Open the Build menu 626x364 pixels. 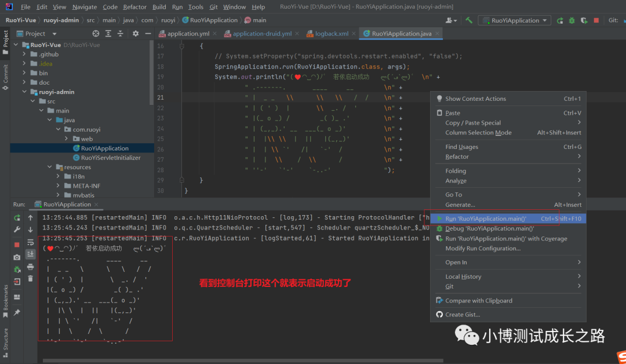click(x=159, y=7)
